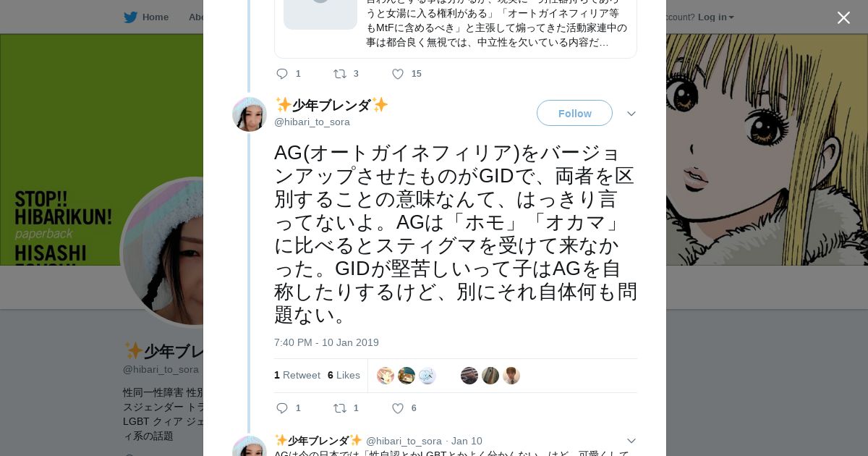Follow the @hibari_to_sora account
The width and height of the screenshot is (868, 456).
[574, 114]
